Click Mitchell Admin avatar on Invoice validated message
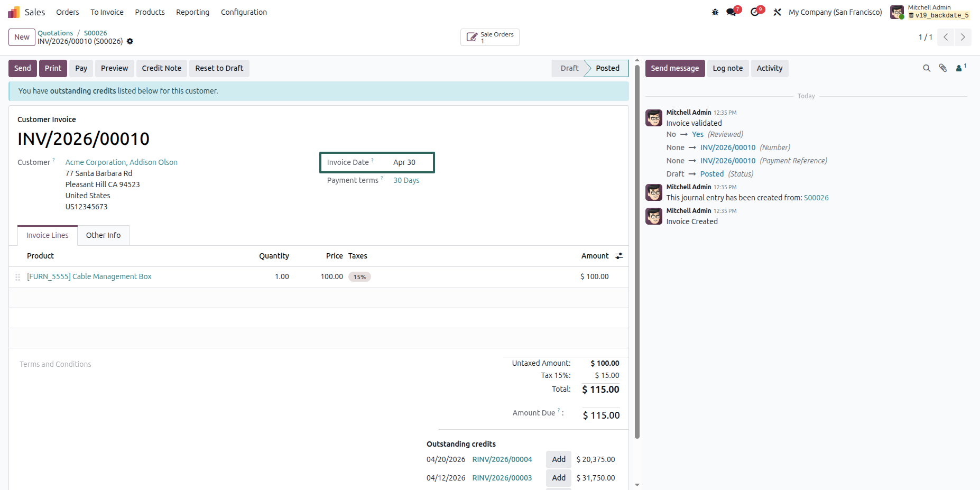The width and height of the screenshot is (980, 490). click(x=654, y=118)
